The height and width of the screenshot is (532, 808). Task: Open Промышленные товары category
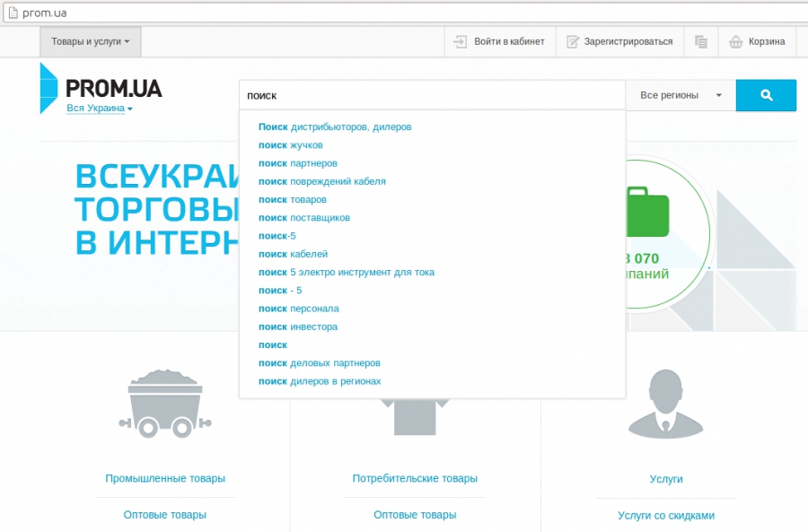click(x=165, y=478)
